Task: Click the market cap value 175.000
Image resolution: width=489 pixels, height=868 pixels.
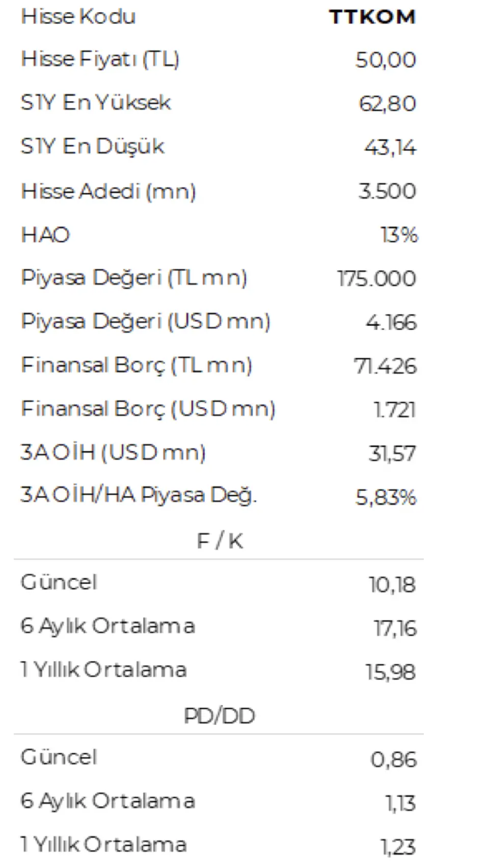Action: coord(376,279)
